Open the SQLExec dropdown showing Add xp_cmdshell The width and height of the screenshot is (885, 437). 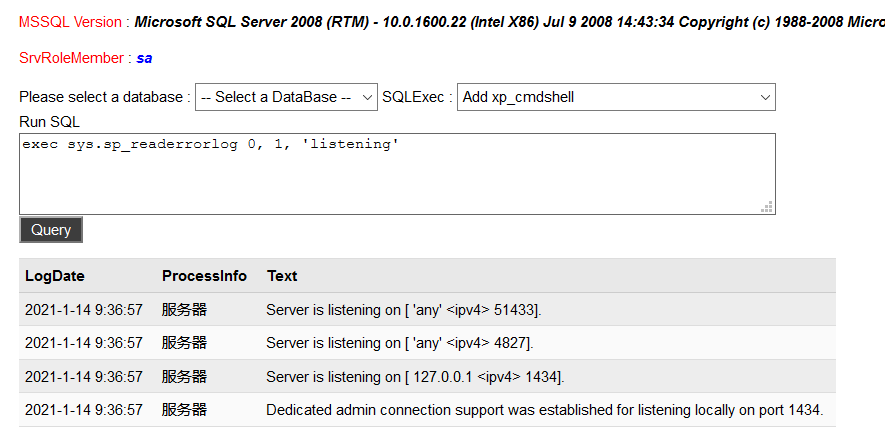coord(616,97)
